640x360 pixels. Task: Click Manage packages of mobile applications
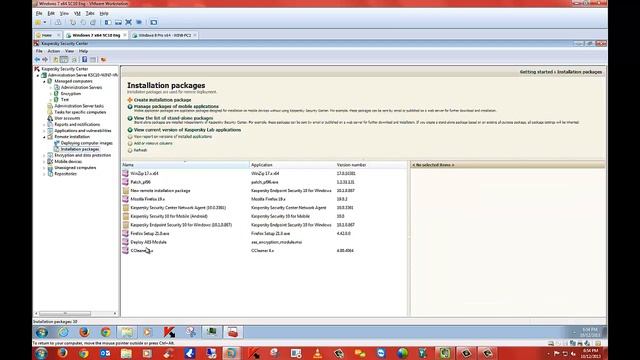176,106
